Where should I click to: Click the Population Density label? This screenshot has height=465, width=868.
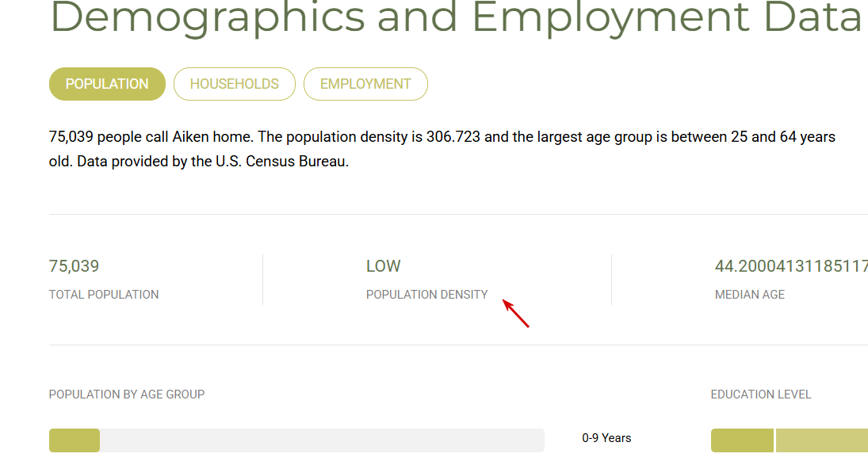[427, 295]
